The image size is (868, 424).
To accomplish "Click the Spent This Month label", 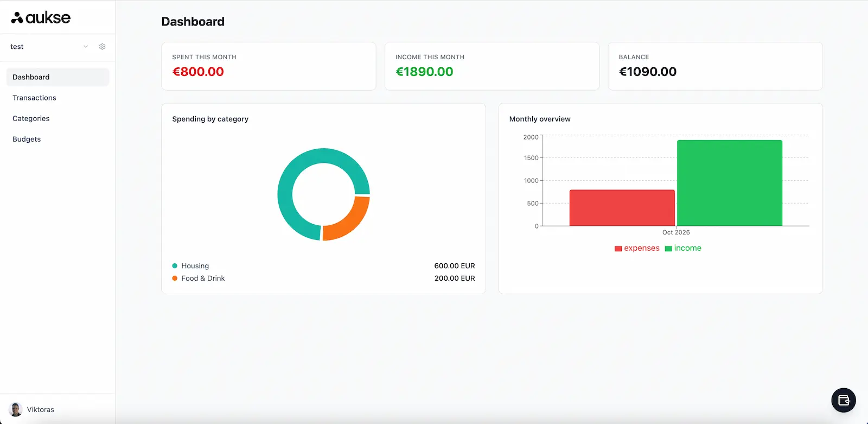I will (205, 57).
